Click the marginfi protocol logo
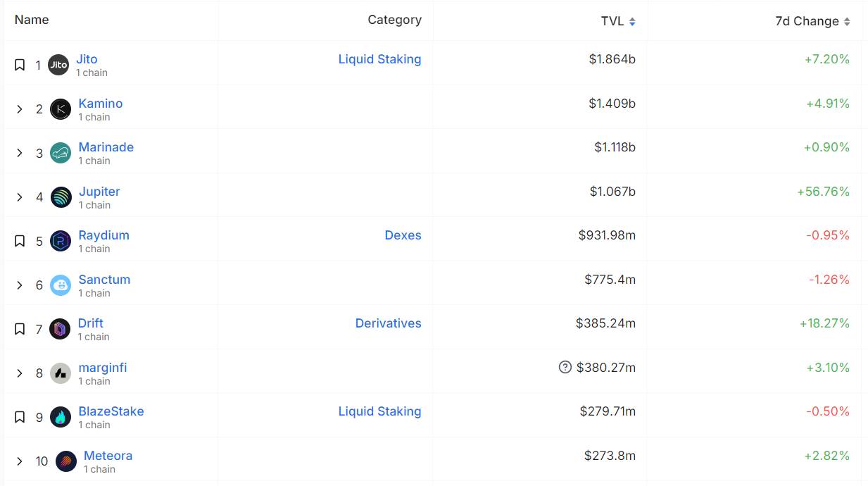Viewport: 868px width, 486px height. [61, 373]
